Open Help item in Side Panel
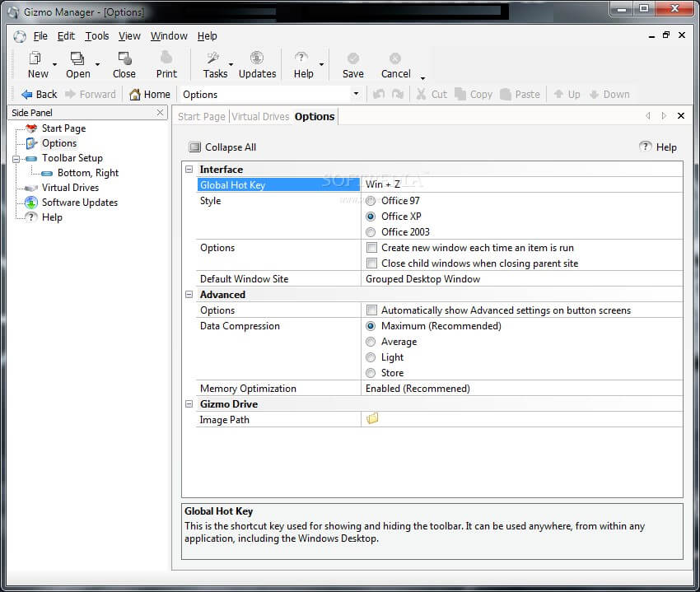The height and width of the screenshot is (592, 700). click(x=52, y=217)
